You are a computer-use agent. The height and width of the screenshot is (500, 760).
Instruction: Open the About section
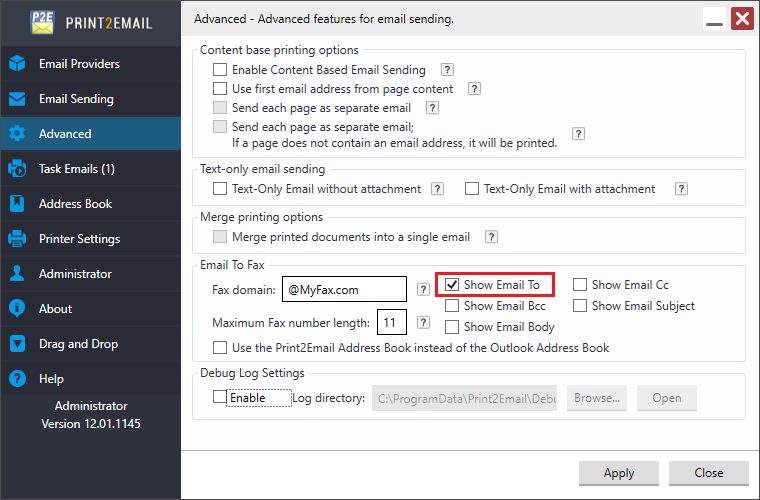point(56,309)
